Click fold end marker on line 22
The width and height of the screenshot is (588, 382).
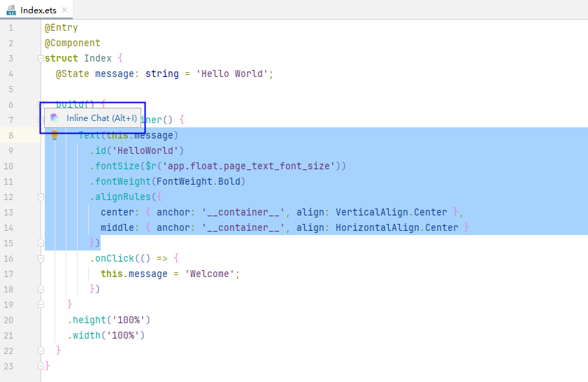pyautogui.click(x=41, y=351)
